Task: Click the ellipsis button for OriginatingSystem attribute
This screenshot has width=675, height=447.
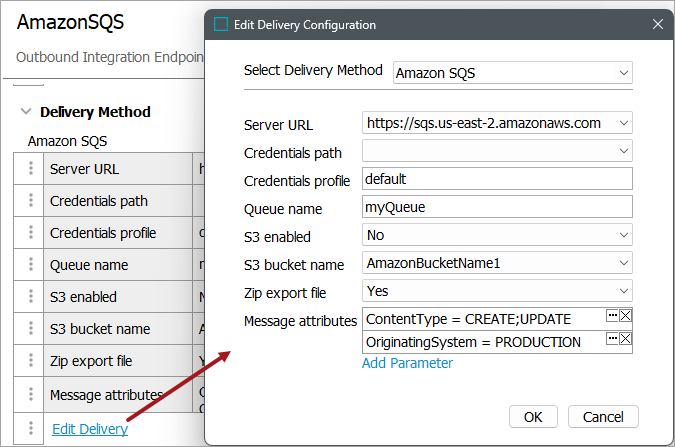Action: (612, 339)
